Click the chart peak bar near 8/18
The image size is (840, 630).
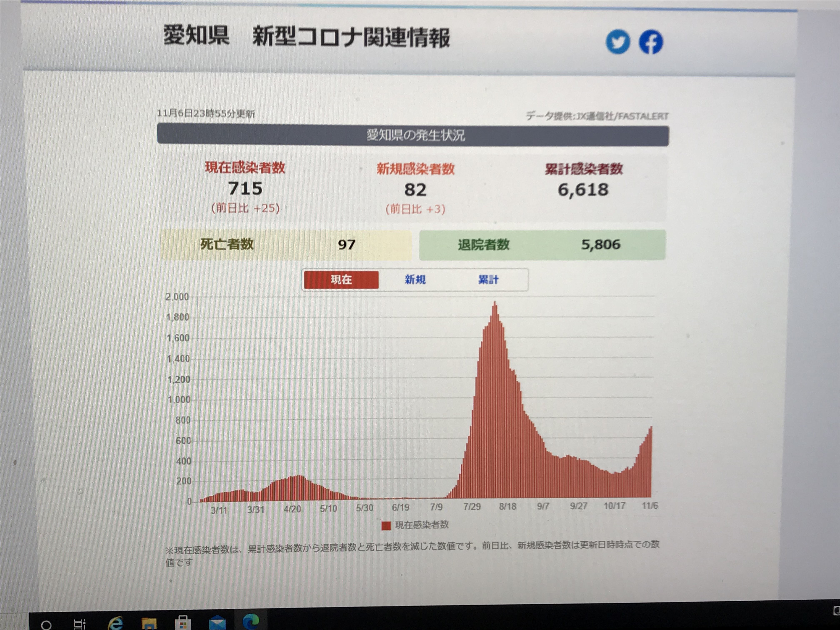pos(494,400)
